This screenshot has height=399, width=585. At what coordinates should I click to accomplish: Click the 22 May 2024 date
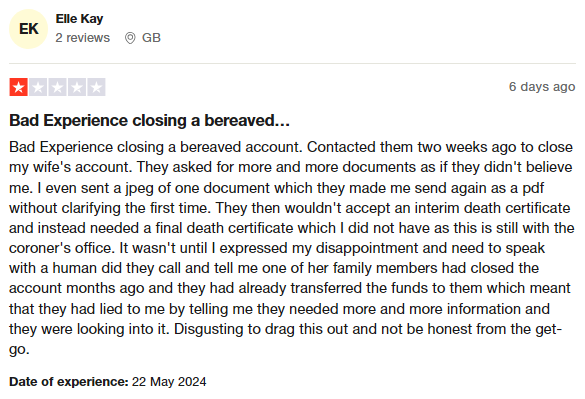tap(169, 381)
